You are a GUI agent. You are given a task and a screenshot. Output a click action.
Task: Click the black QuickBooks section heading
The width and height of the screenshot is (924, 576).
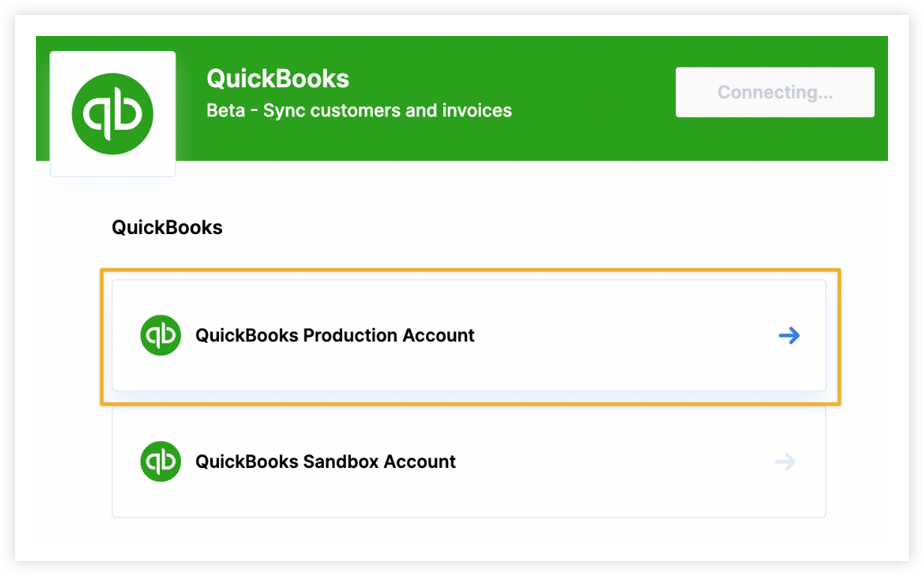[167, 227]
